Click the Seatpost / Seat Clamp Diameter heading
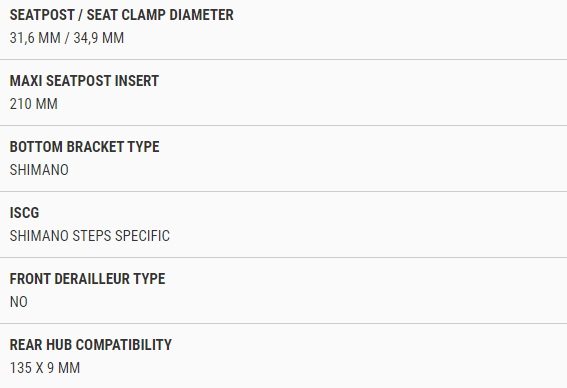This screenshot has height=388, width=567. click(122, 15)
